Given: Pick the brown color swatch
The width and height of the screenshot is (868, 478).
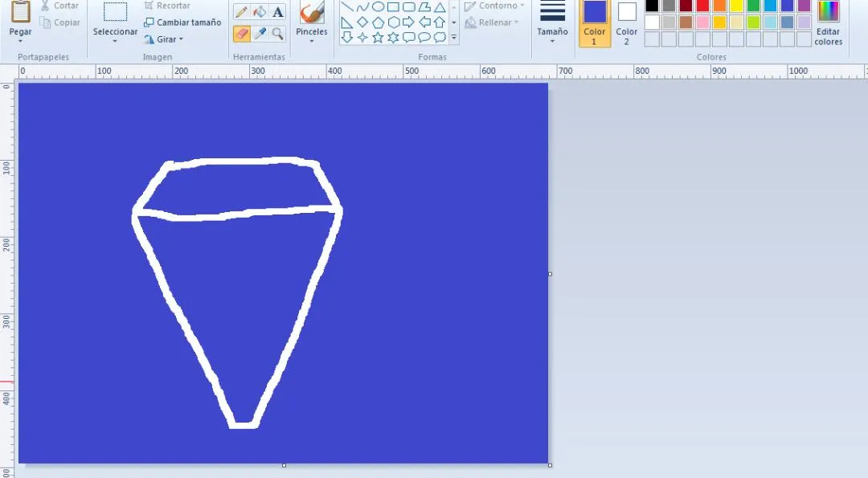Looking at the screenshot, I should pos(686,22).
